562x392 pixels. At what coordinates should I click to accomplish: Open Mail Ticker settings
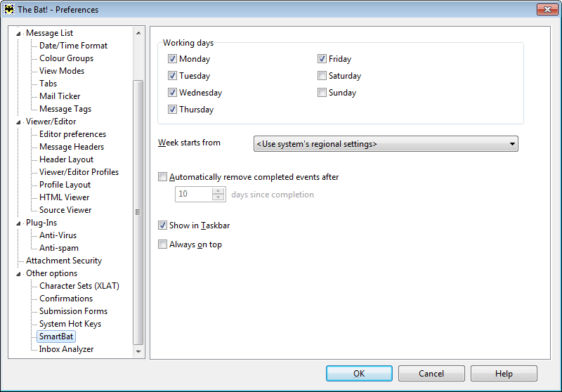[x=60, y=96]
